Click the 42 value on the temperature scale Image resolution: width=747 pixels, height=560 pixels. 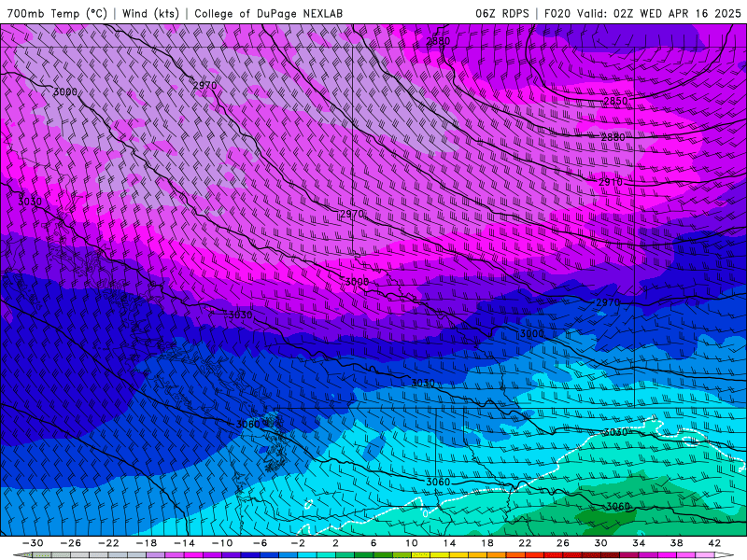point(714,543)
